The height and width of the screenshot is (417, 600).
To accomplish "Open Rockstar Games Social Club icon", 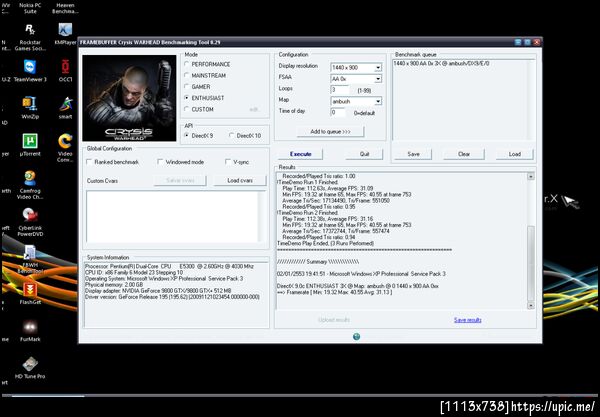I will click(x=30, y=37).
